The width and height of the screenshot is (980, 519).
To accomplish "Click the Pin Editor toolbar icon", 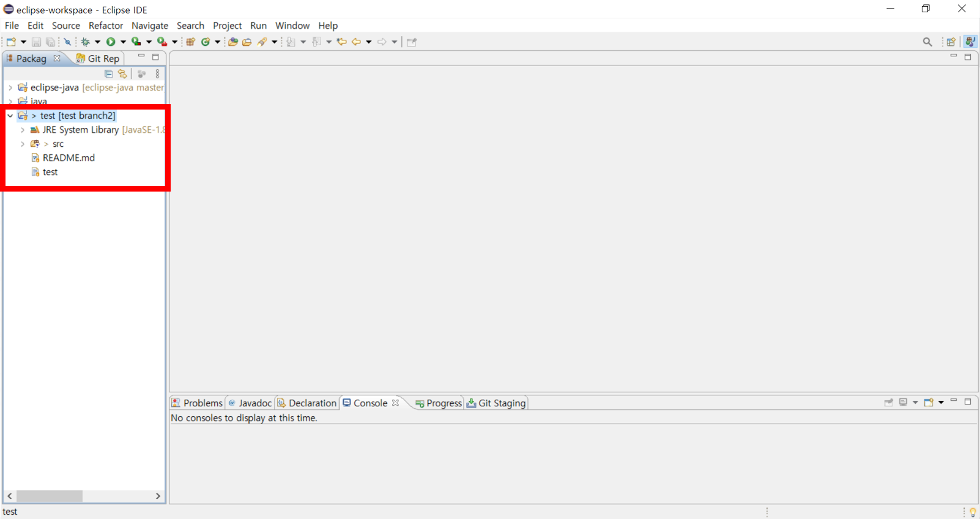I will pyautogui.click(x=412, y=42).
